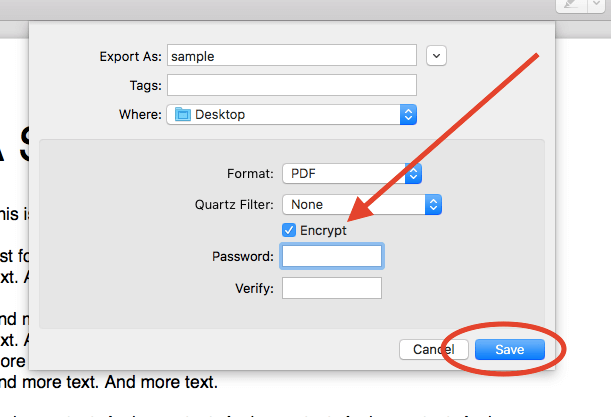Select the highlight pen toolbar icon
Screen dimensions: 611x417
coord(571,5)
